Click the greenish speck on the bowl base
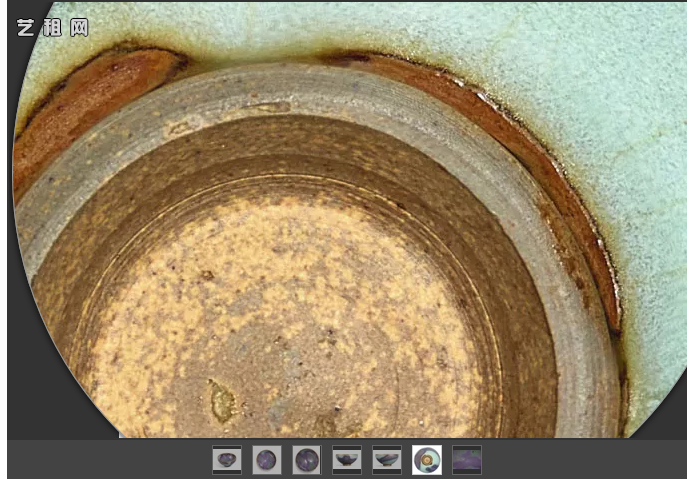 point(222,402)
